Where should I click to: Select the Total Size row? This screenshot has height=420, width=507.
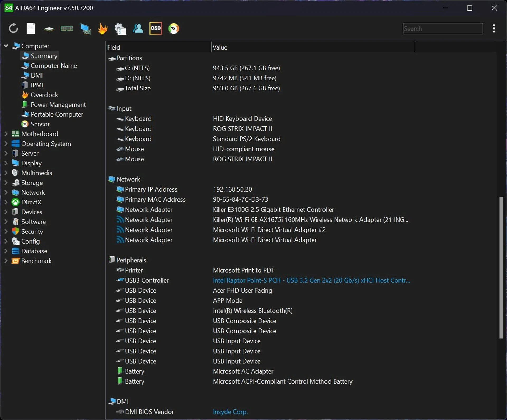pos(260,88)
